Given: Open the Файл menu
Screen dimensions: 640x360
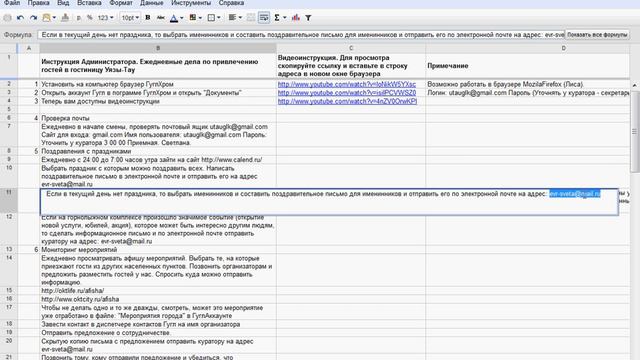Looking at the screenshot, I should click(12, 3).
